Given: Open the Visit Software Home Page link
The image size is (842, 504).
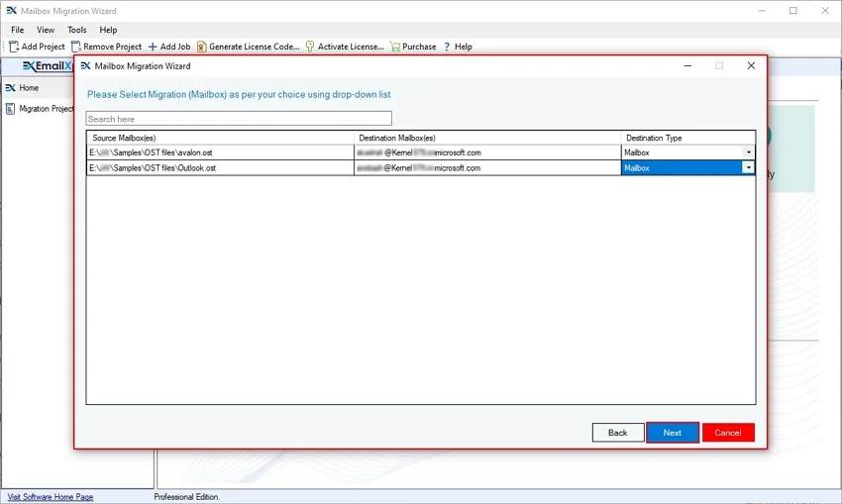Looking at the screenshot, I should tap(51, 497).
